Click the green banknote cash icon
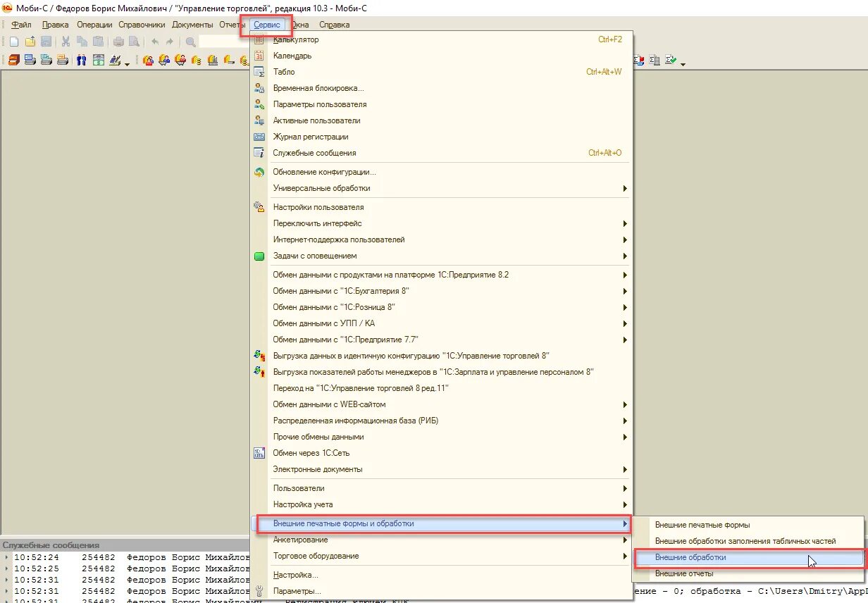This screenshot has height=603, width=868. click(x=98, y=60)
